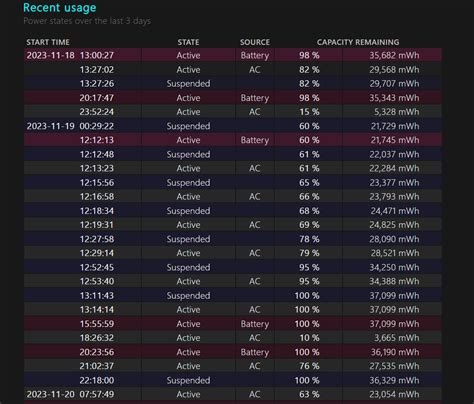This screenshot has width=474, height=404.
Task: Click the 12:29:14 time entry
Action: click(97, 253)
